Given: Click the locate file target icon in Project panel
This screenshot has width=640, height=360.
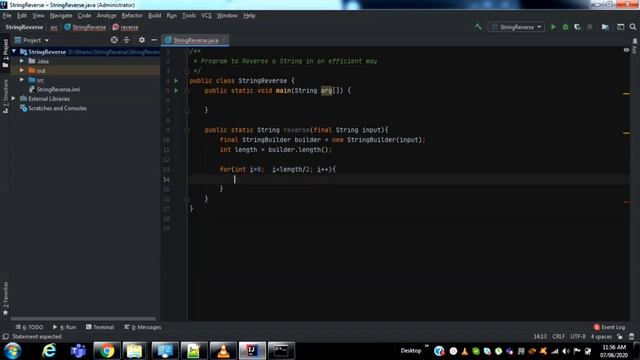Looking at the screenshot, I should [114, 40].
